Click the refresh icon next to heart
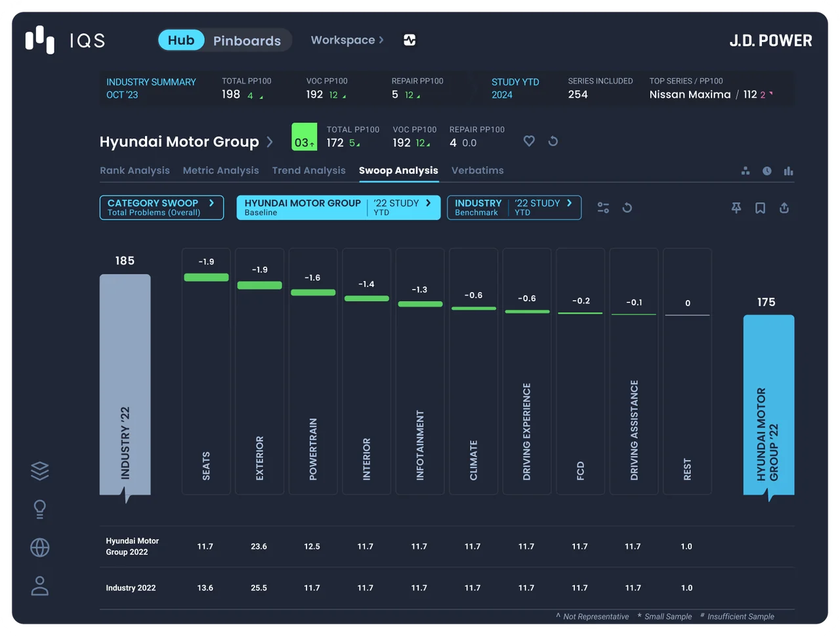840x636 pixels. click(x=553, y=141)
